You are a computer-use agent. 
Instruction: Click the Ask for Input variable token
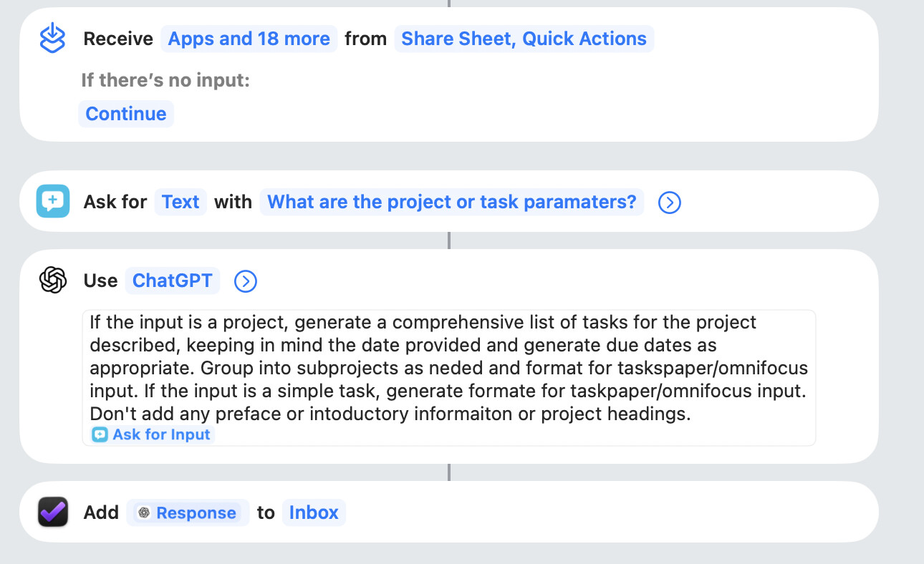[152, 434]
